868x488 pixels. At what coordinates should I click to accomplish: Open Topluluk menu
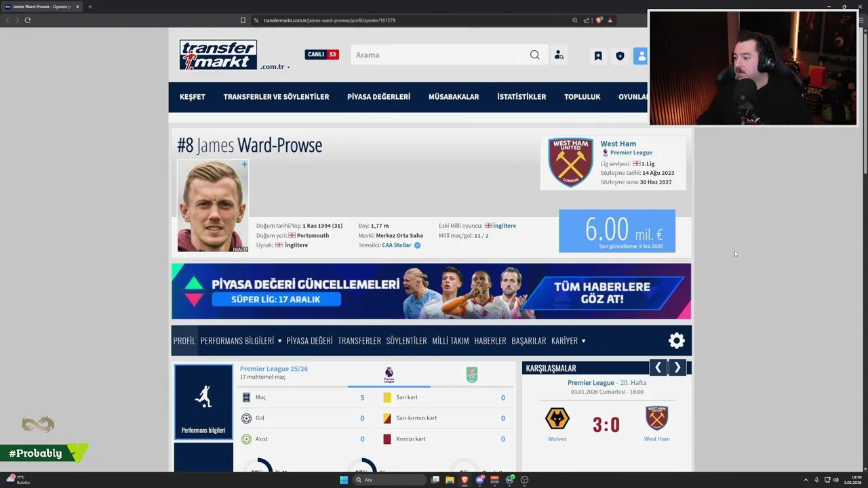(583, 97)
